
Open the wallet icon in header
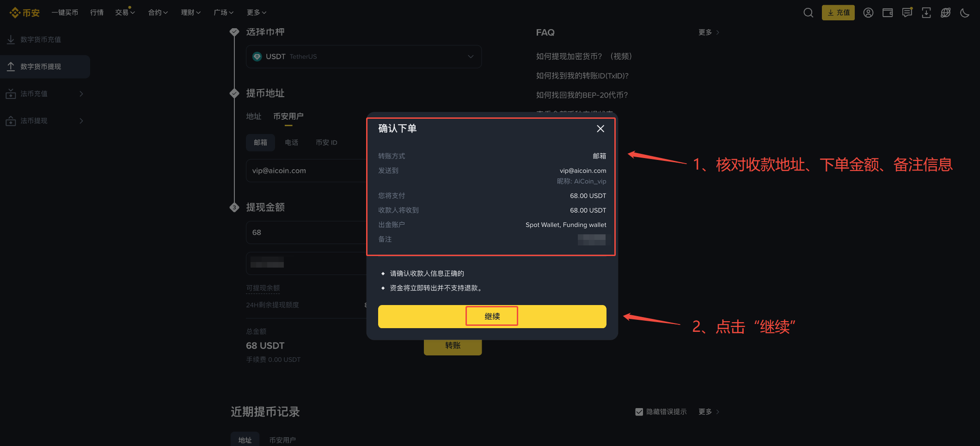coord(888,12)
